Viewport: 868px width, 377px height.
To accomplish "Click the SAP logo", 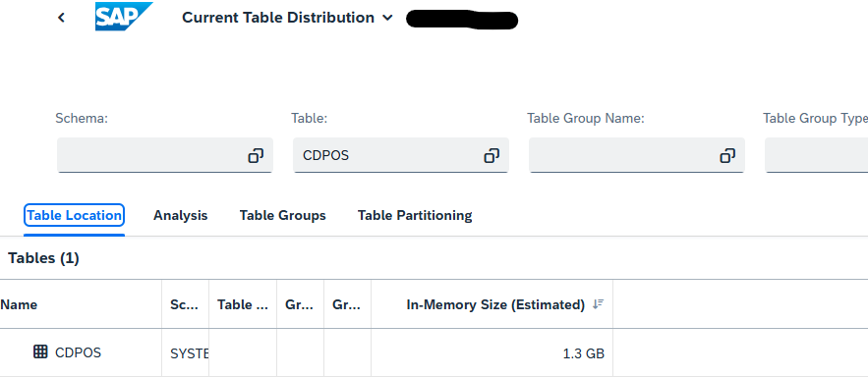I will pyautogui.click(x=124, y=17).
